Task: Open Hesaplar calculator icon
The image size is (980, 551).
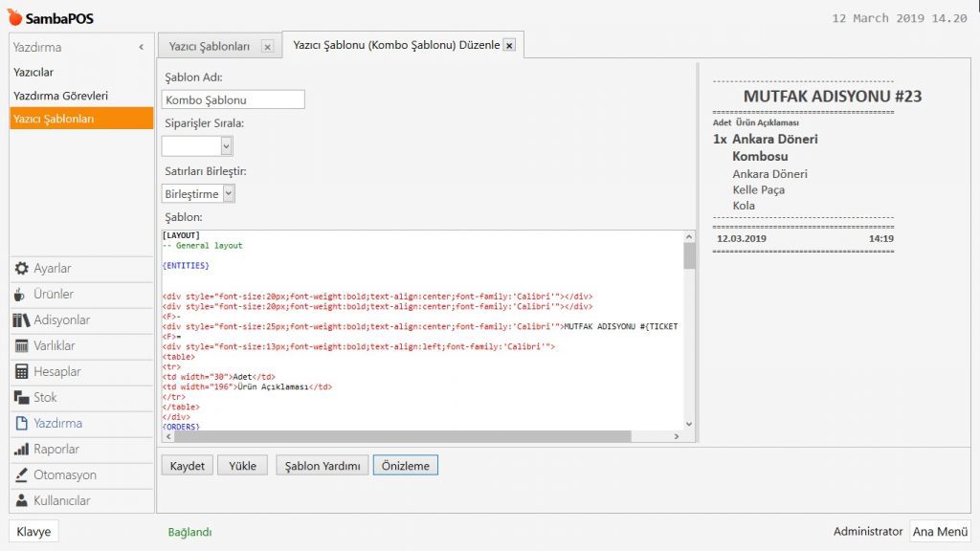Action: (x=22, y=372)
